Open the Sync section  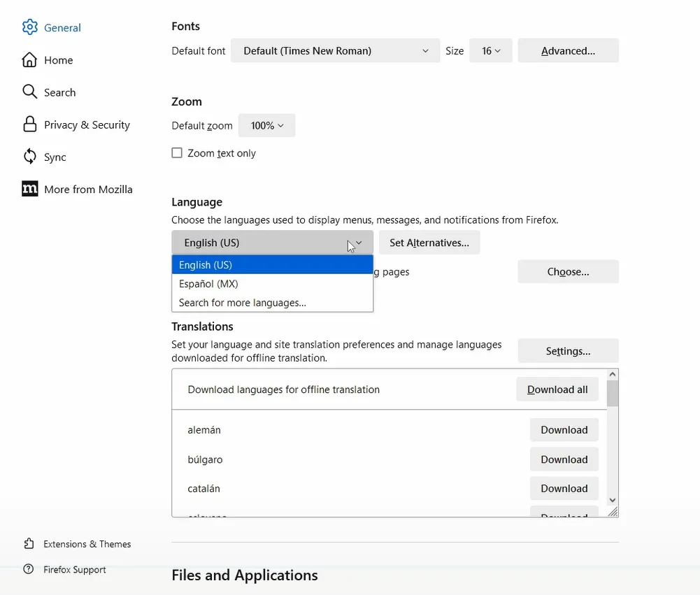click(55, 157)
